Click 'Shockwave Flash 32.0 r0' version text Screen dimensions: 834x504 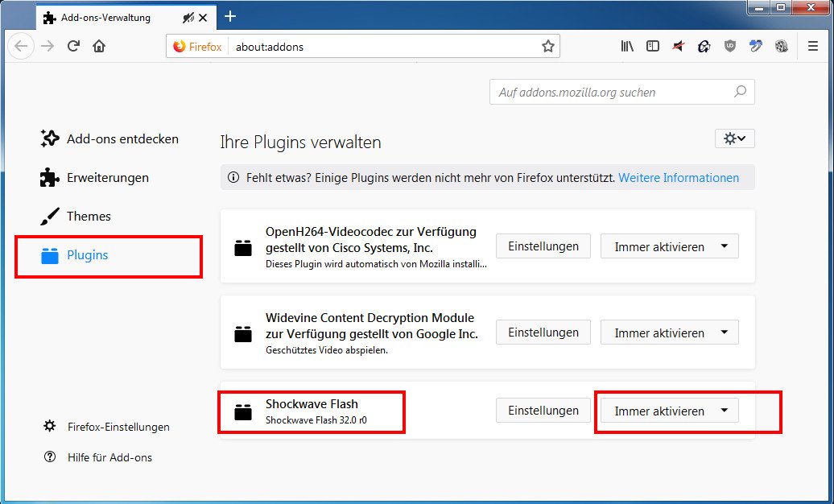(x=316, y=420)
